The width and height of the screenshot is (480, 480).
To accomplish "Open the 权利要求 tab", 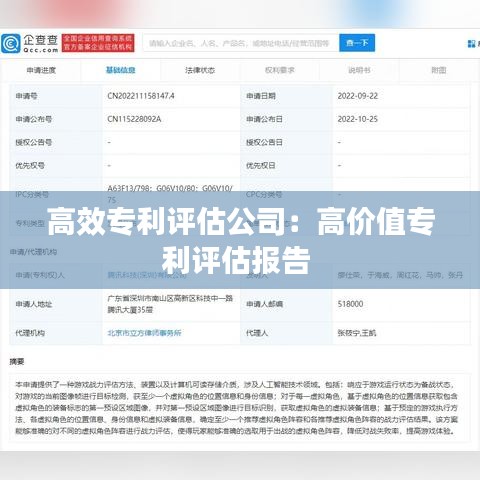I will point(280,70).
